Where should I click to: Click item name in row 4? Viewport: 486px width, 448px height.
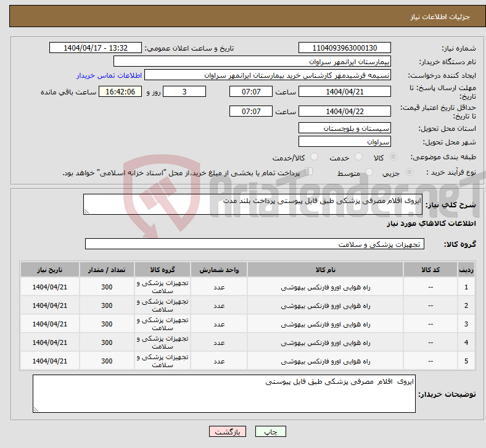coord(326,343)
